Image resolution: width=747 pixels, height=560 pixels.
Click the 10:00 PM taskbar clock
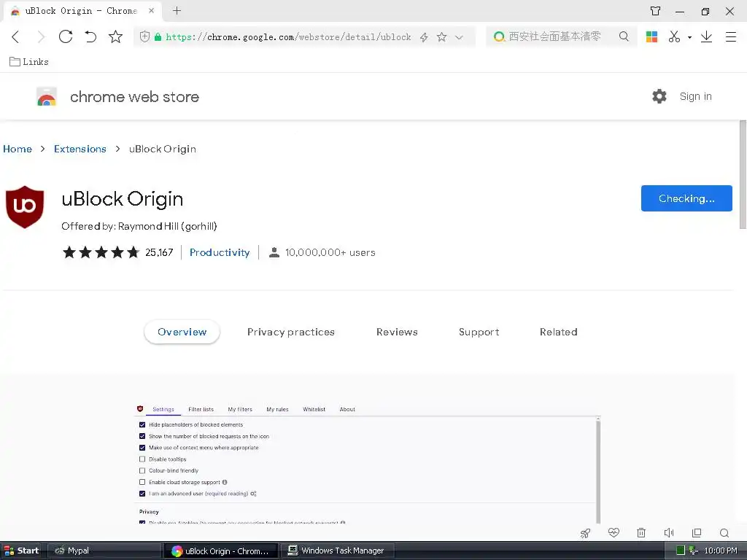pyautogui.click(x=720, y=551)
